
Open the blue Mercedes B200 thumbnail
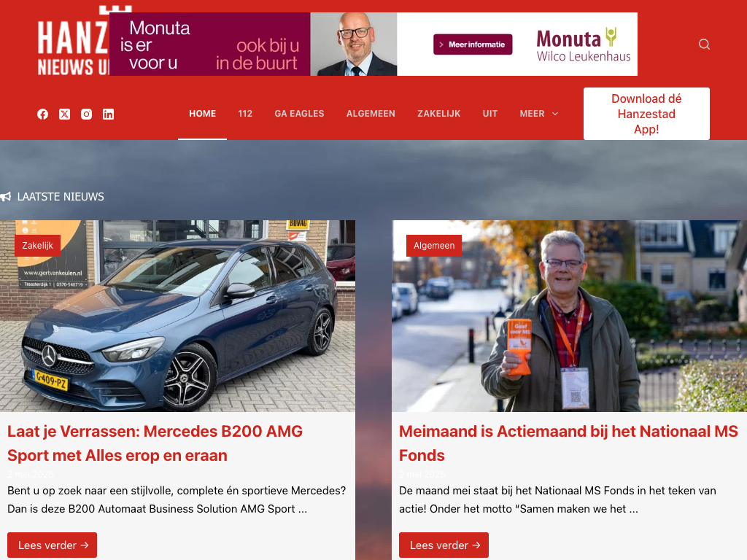(x=177, y=316)
